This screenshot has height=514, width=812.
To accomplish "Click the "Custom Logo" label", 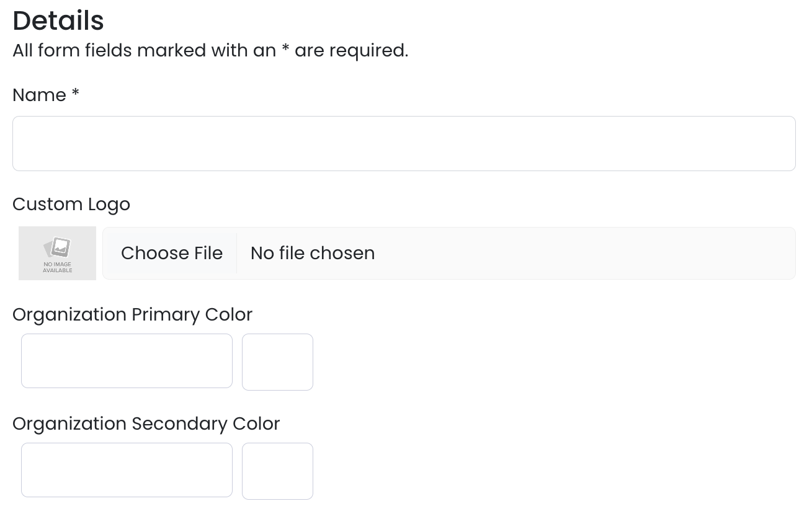I will click(71, 204).
